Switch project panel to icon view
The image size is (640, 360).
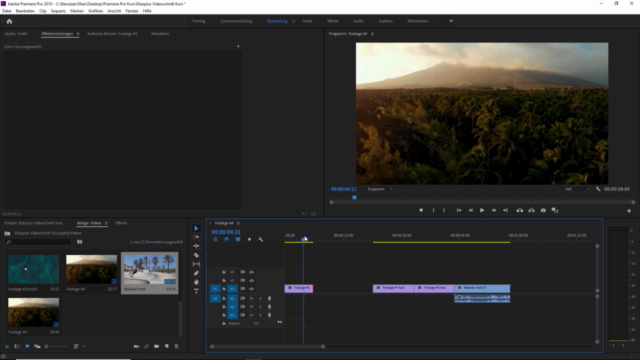click(x=27, y=346)
